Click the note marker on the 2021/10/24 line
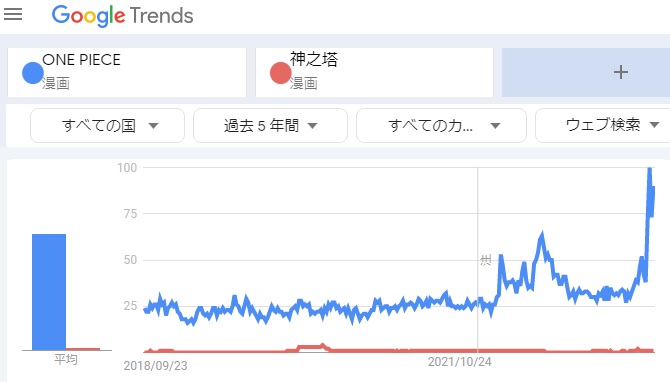The image size is (670, 382). coord(485,260)
